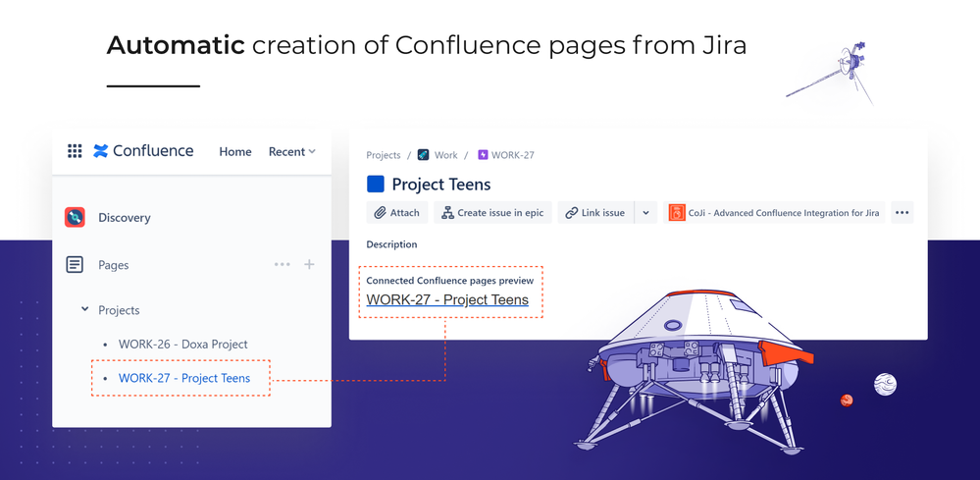Screen dimensions: 980x480
Task: Click Projects in the breadcrumb
Action: (x=384, y=155)
